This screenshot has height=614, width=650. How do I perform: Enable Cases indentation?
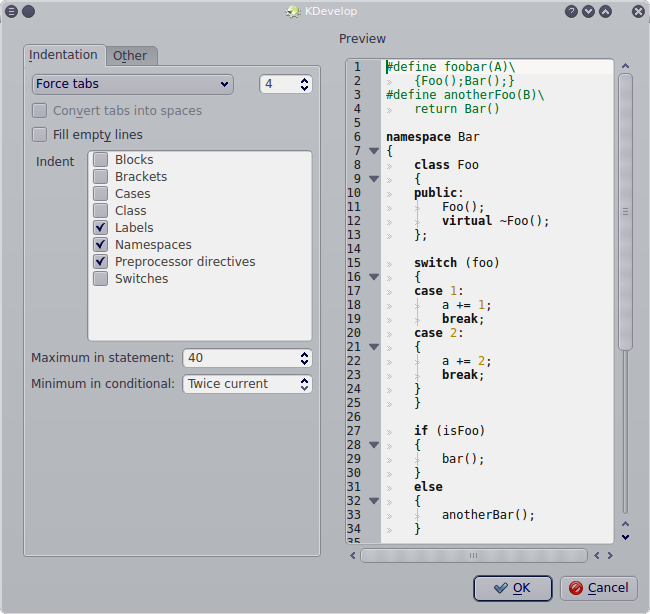[101, 194]
